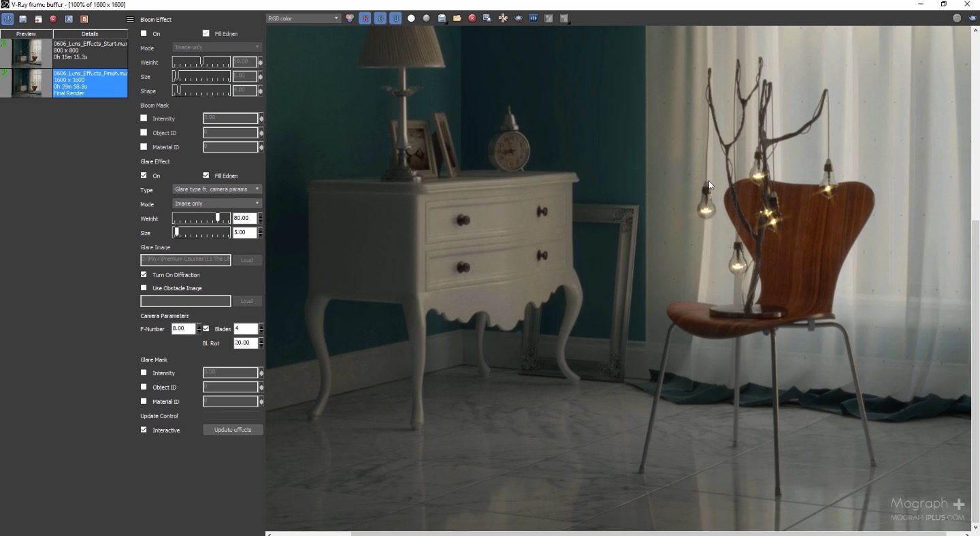Duplicate the image to a 3ds Max frame buffer

(487, 18)
